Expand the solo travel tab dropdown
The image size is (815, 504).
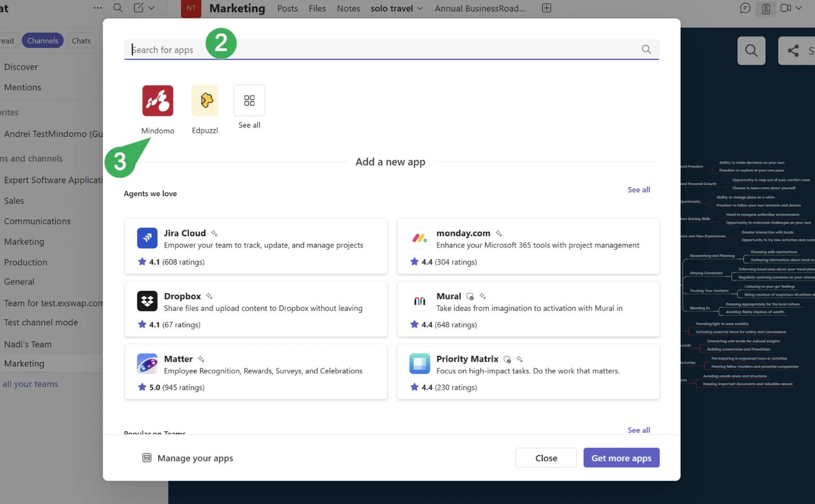pos(420,8)
